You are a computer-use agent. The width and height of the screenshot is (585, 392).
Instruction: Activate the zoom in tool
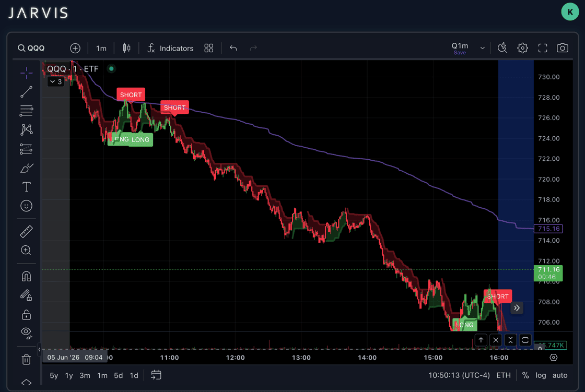click(x=26, y=250)
